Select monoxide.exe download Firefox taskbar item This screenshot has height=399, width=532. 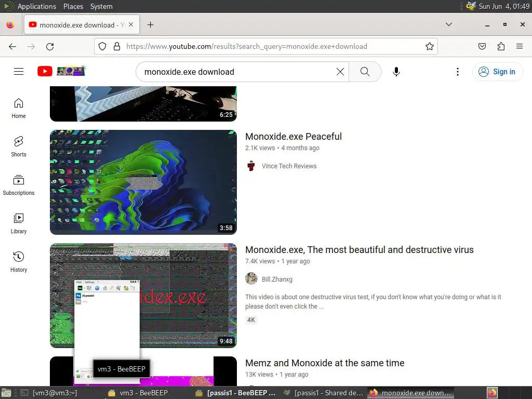410,393
